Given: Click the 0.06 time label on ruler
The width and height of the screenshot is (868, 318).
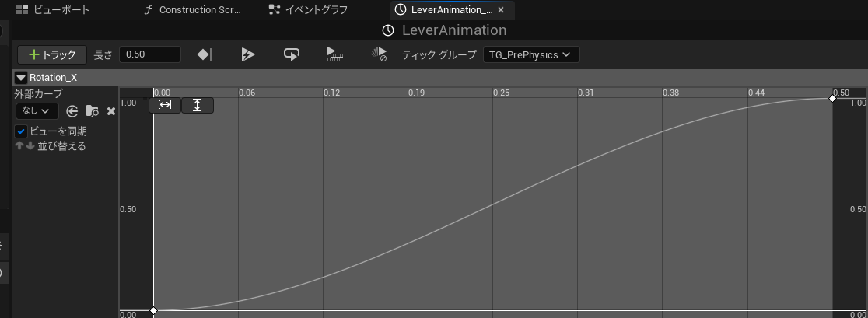Looking at the screenshot, I should point(247,93).
